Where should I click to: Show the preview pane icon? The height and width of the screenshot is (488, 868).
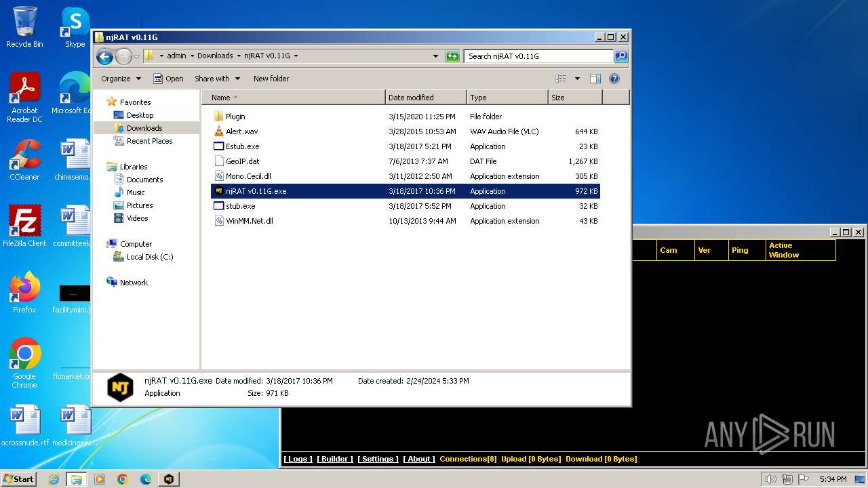(595, 79)
